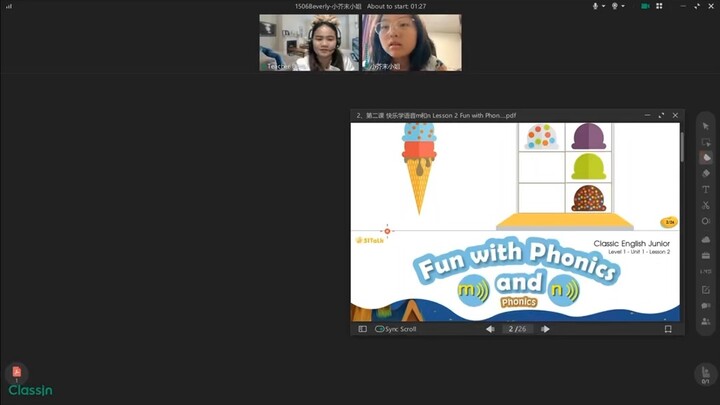The height and width of the screenshot is (405, 720).
Task: Expand the PDF window to fullscreen
Action: click(x=661, y=115)
